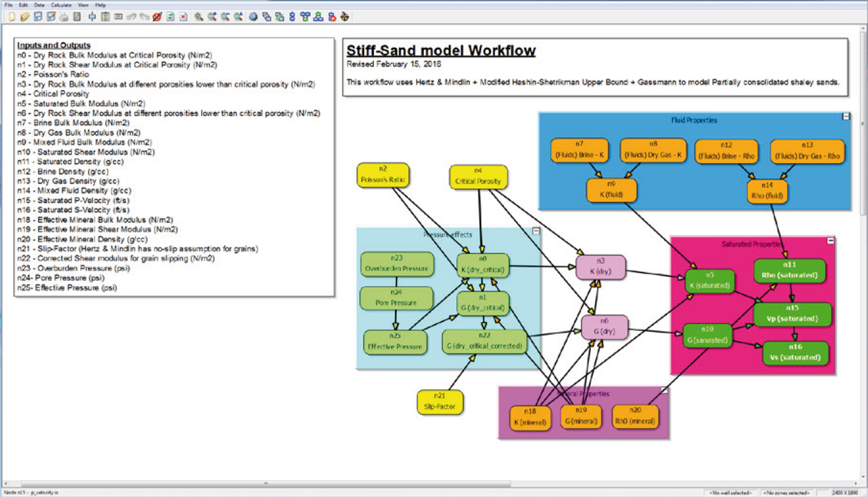Collapse the Pressure effects group box
Screen dimensions: 868x497
[x=536, y=231]
